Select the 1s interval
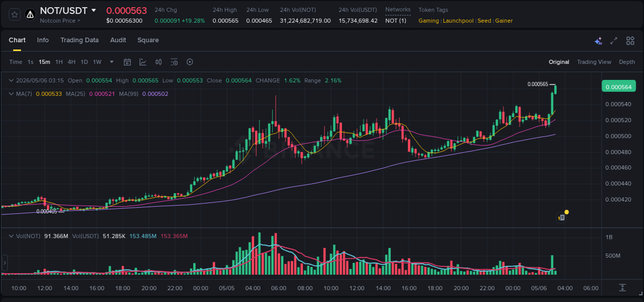Viewport: 644px width, 302px height. [30, 62]
